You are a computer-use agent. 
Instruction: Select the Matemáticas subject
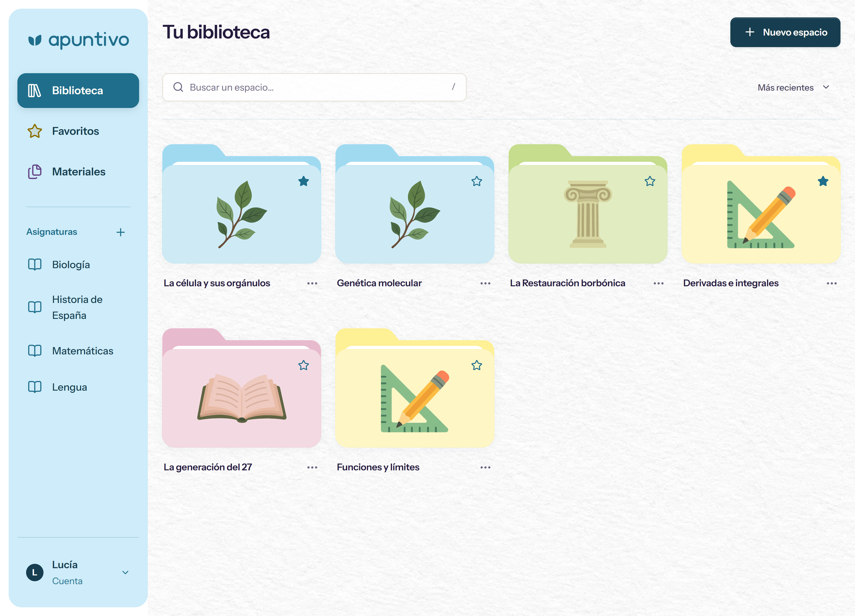tap(78, 351)
